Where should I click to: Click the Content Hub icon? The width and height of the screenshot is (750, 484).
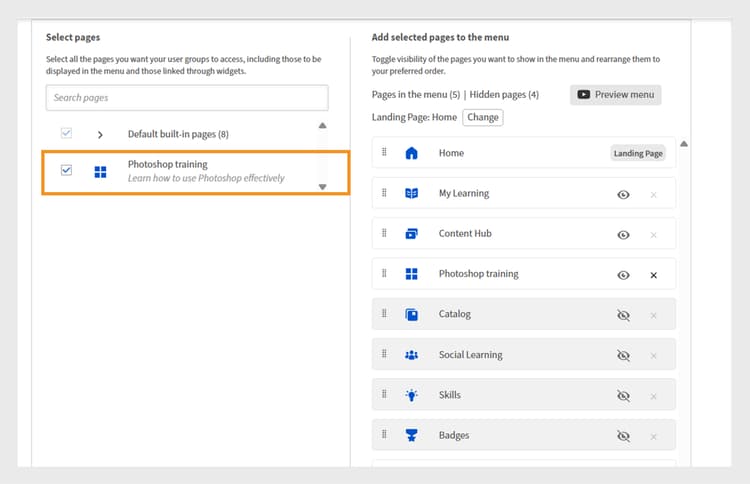tap(411, 234)
